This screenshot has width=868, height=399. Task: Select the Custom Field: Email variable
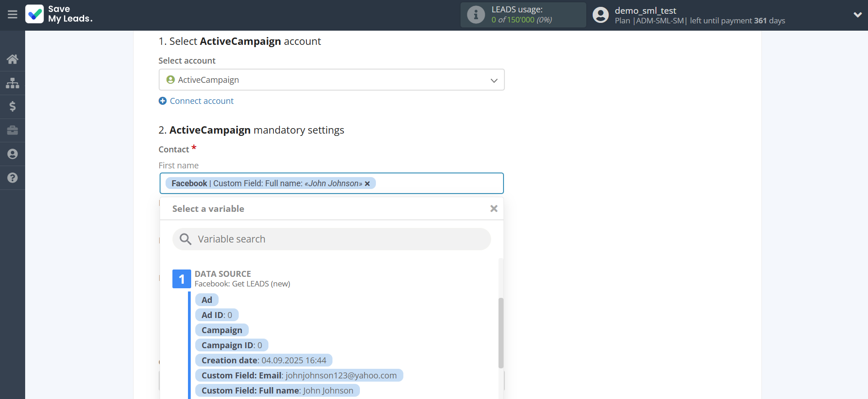point(299,376)
